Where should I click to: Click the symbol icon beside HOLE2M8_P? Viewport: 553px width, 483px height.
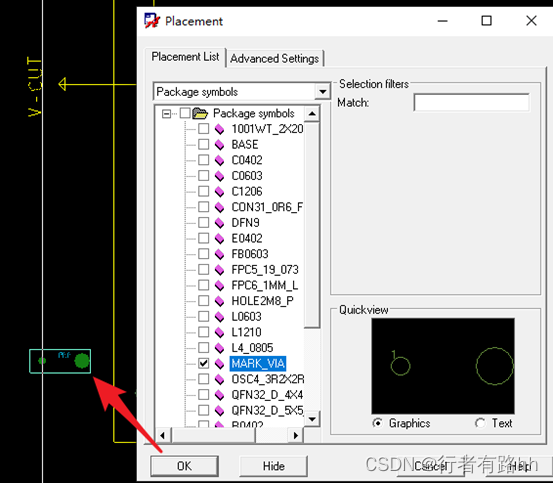219,301
